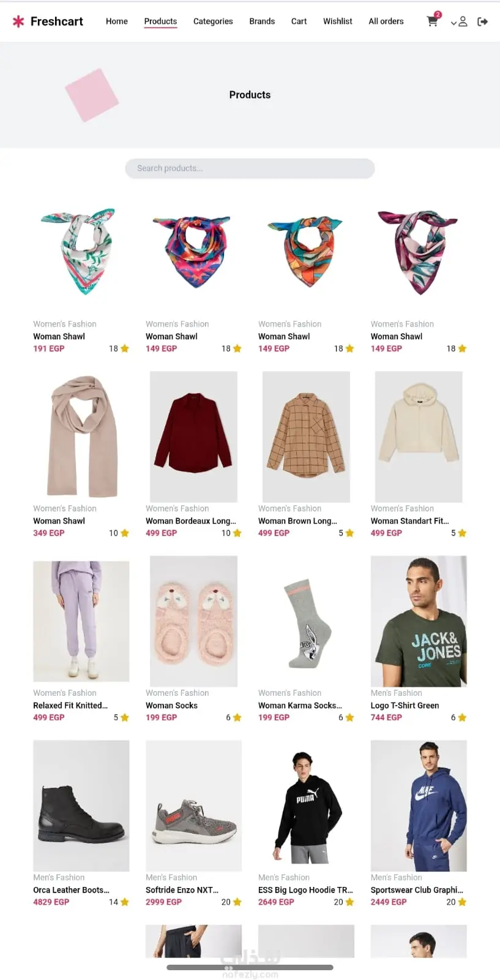Click the logout arrow icon
The width and height of the screenshot is (500, 980).
(482, 21)
